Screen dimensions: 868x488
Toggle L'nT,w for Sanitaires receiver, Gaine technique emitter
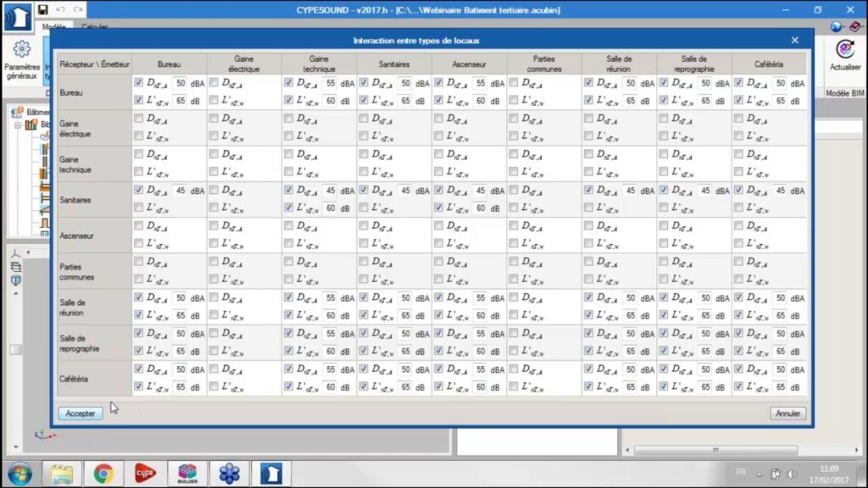(288, 208)
